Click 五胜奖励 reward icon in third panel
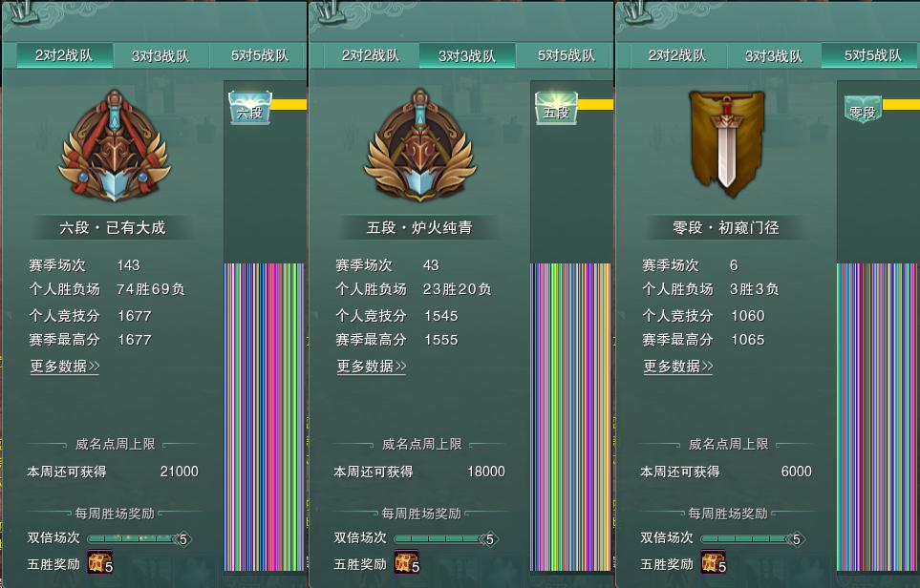This screenshot has width=920, height=588. coord(714,562)
